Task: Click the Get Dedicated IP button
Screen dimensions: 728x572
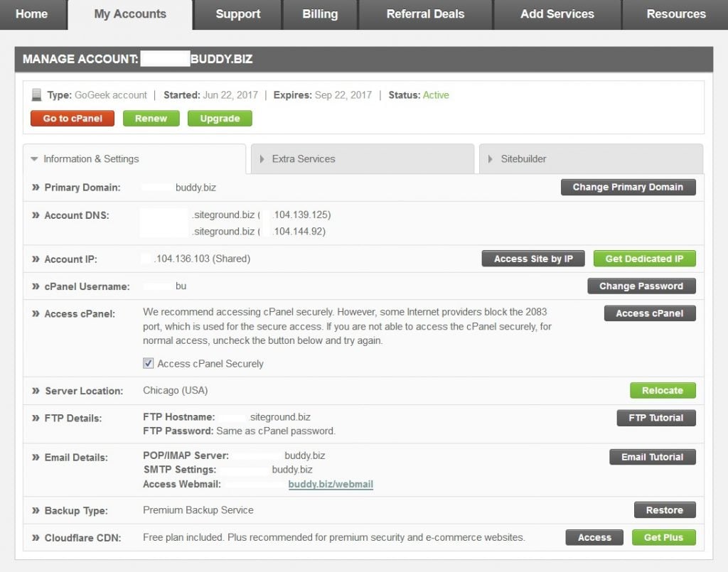Action: (644, 259)
